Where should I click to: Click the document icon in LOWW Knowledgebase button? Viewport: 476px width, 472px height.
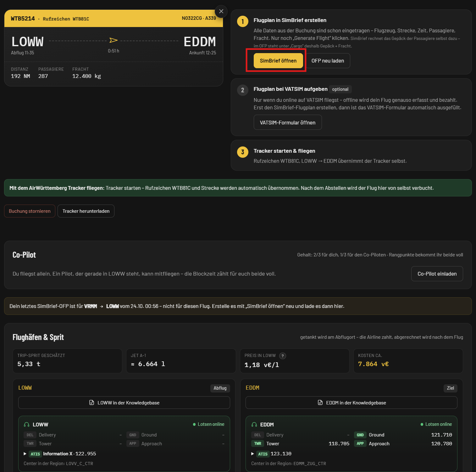92,403
